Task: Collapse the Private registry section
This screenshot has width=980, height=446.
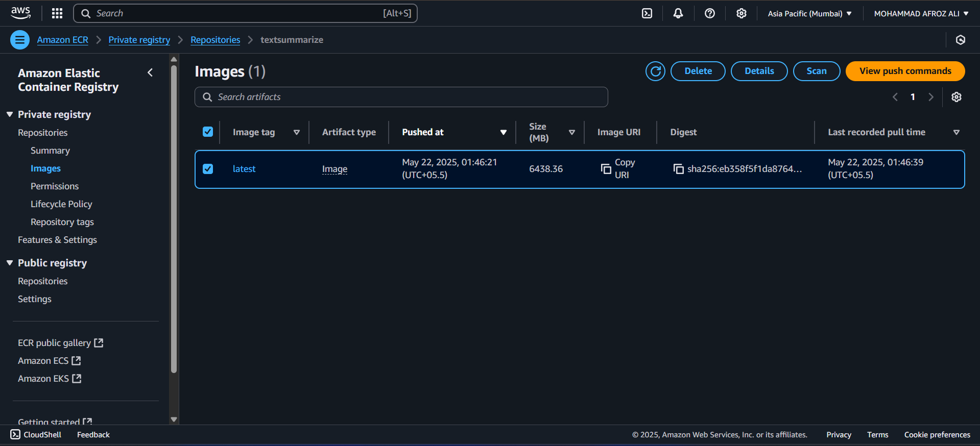Action: [x=10, y=114]
